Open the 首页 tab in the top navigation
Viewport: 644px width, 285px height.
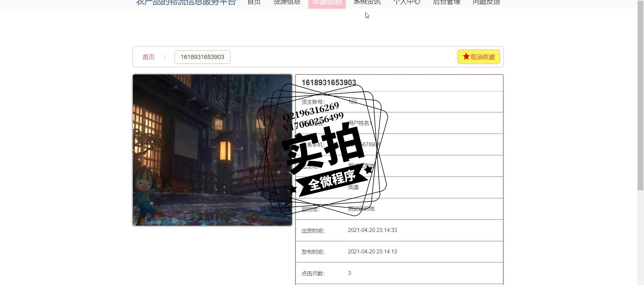point(254,2)
